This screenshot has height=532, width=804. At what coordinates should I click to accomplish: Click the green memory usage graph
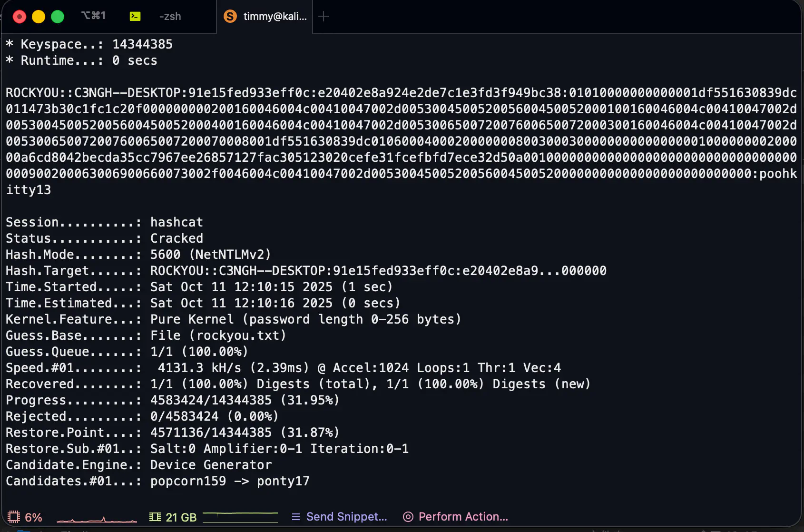[x=240, y=516]
